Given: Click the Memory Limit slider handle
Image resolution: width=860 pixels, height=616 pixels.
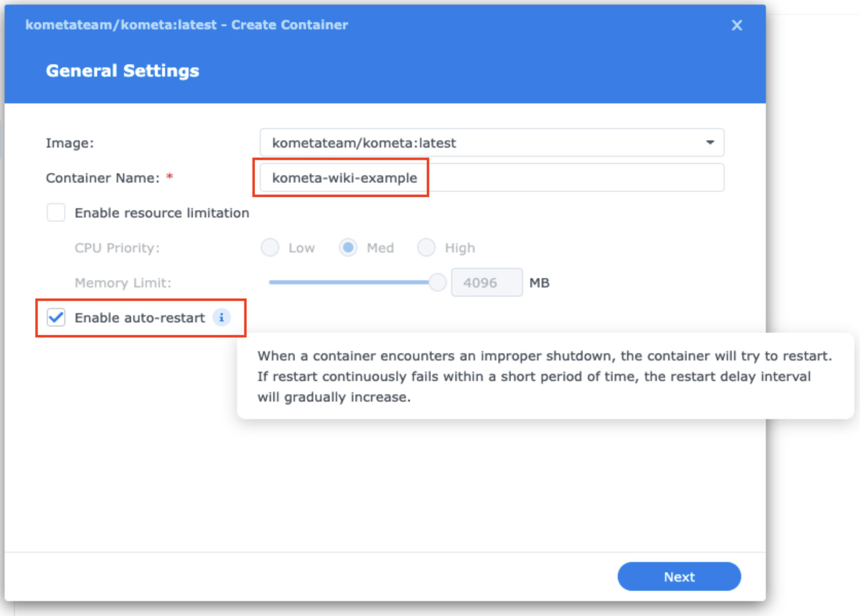Looking at the screenshot, I should pos(438,282).
